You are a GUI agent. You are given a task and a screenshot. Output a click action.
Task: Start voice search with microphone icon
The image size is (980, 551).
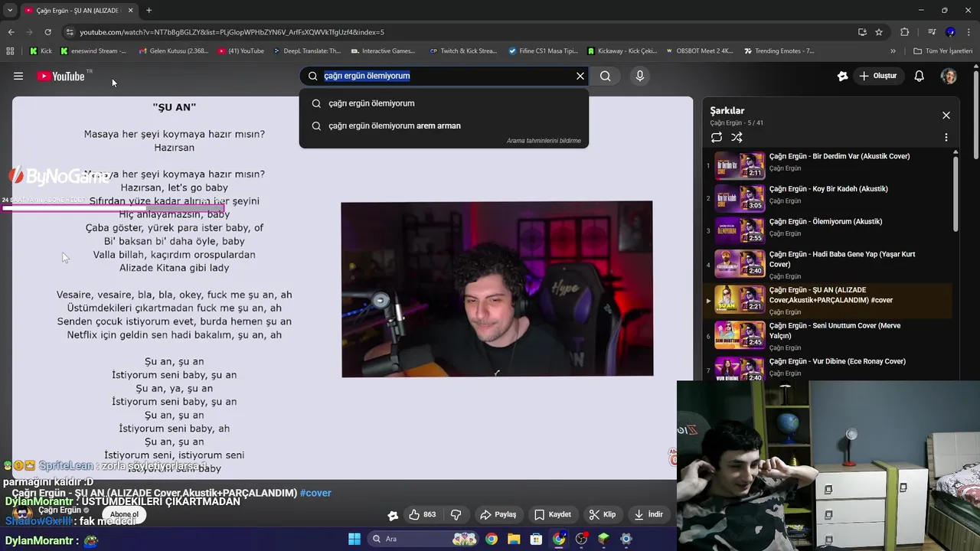click(640, 76)
